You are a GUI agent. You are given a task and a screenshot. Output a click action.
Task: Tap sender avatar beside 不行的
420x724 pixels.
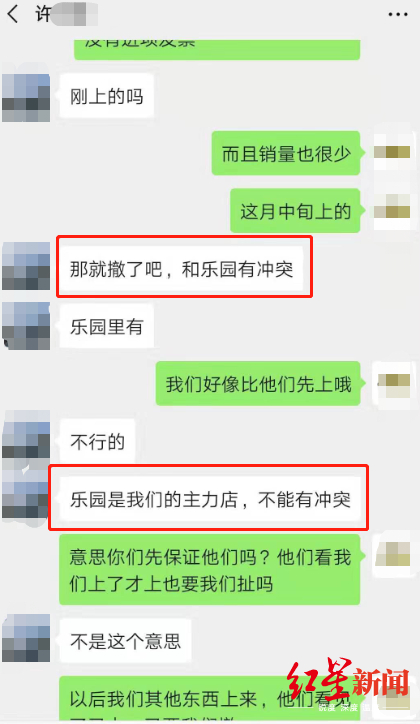tap(26, 435)
